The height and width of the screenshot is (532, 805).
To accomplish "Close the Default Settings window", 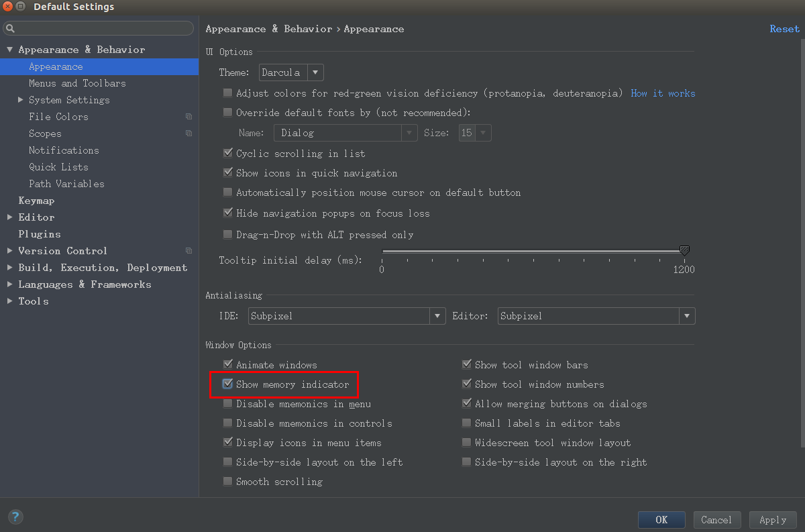I will coord(7,7).
